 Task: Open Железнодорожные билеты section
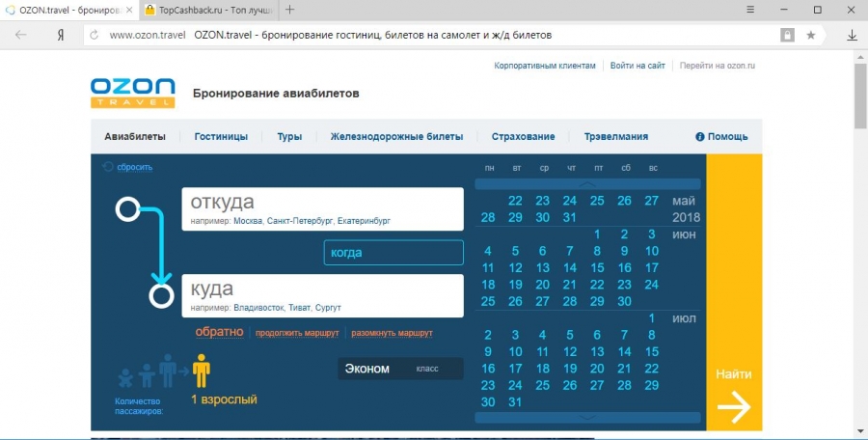point(396,136)
